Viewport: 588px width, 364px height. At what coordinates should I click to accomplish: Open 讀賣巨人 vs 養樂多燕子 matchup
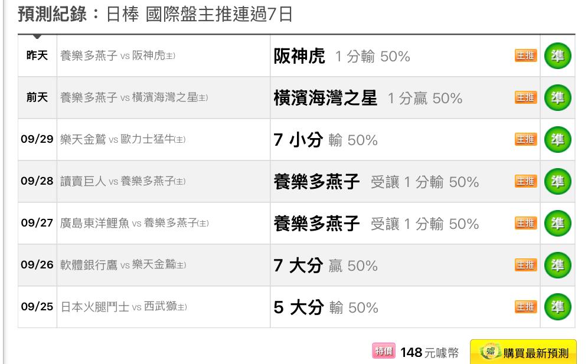point(123,182)
